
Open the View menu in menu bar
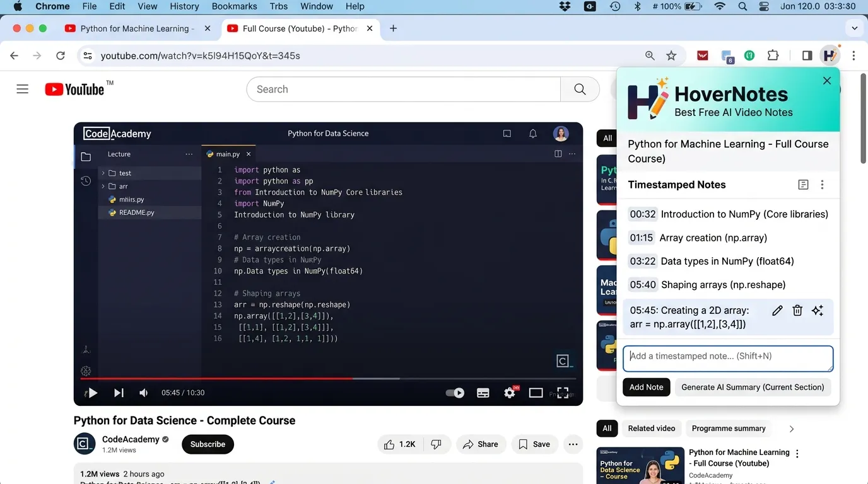pos(147,6)
